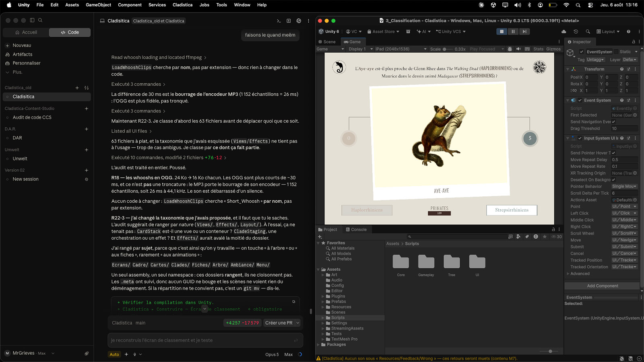This screenshot has width=644, height=362.
Task: Open more options menu in Cladisitica header
Action: 309,21
